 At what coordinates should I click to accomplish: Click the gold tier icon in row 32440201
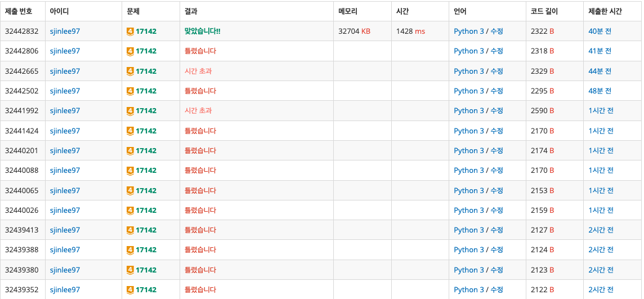click(x=130, y=151)
